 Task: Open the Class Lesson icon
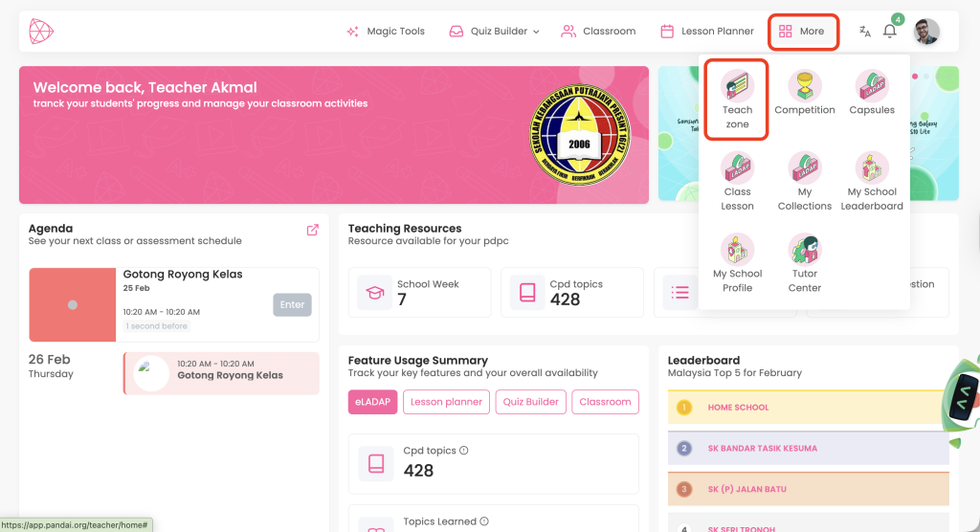tap(737, 168)
